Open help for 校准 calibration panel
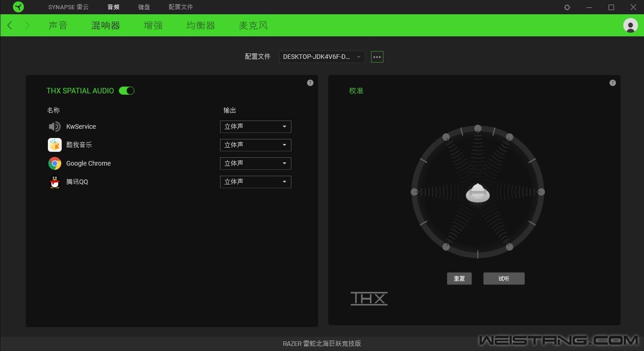 [x=613, y=83]
